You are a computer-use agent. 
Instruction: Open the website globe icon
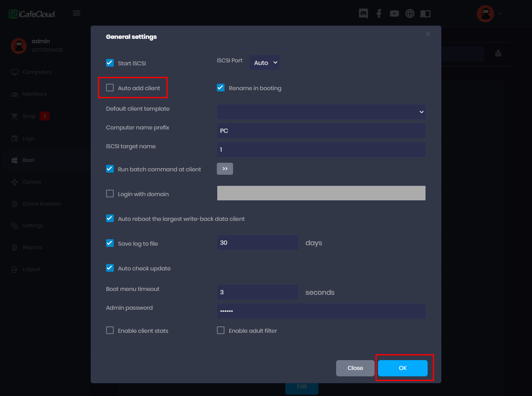(410, 14)
